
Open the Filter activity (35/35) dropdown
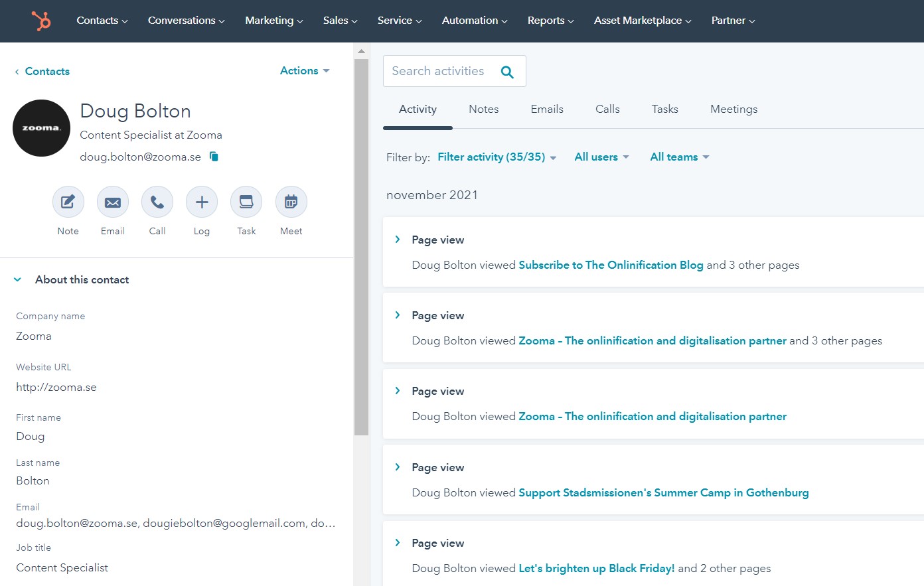(497, 157)
